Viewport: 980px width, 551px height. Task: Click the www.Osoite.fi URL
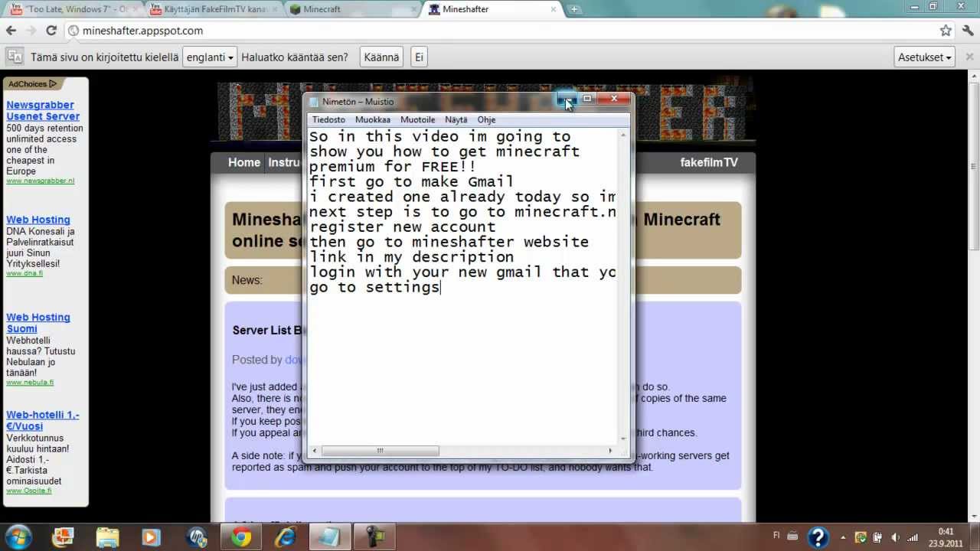coord(29,491)
